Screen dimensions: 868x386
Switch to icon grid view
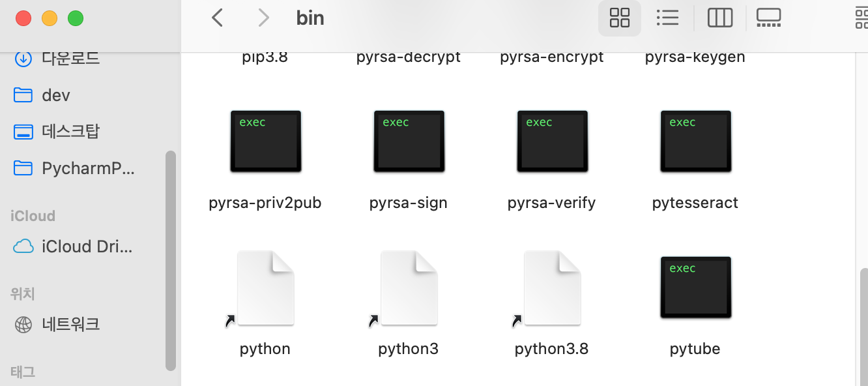620,18
